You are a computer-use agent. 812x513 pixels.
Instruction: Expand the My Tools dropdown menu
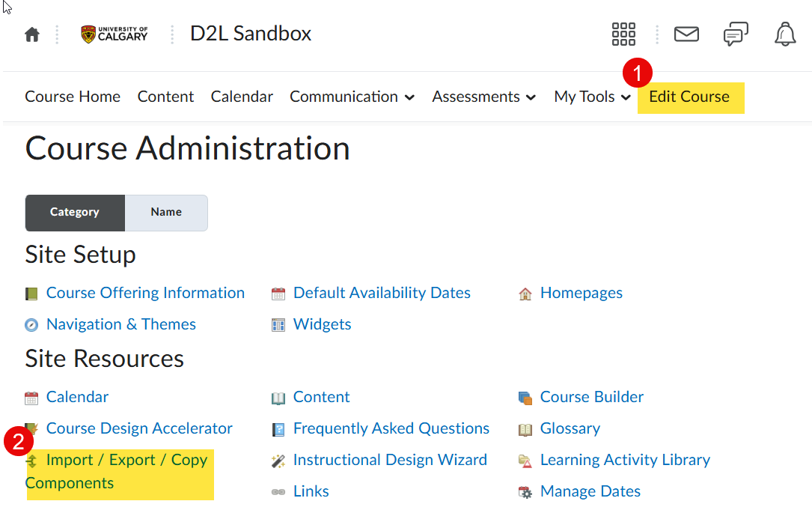tap(592, 97)
